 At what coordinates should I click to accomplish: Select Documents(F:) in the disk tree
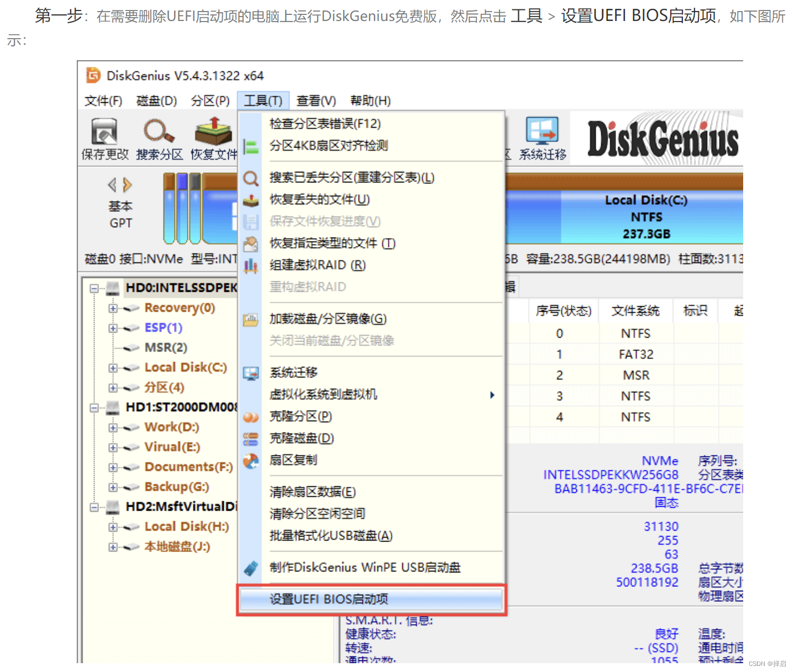[x=188, y=467]
